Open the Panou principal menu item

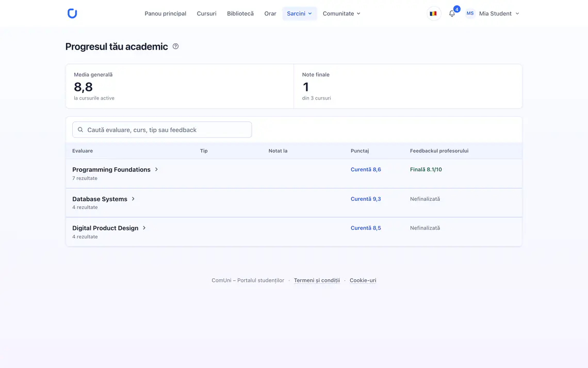tap(166, 13)
